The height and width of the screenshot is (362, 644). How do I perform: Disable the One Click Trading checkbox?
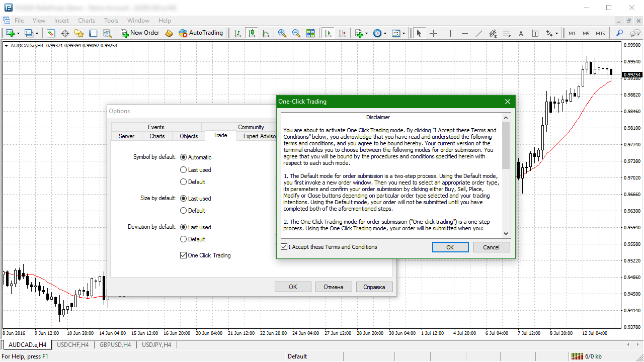(183, 255)
